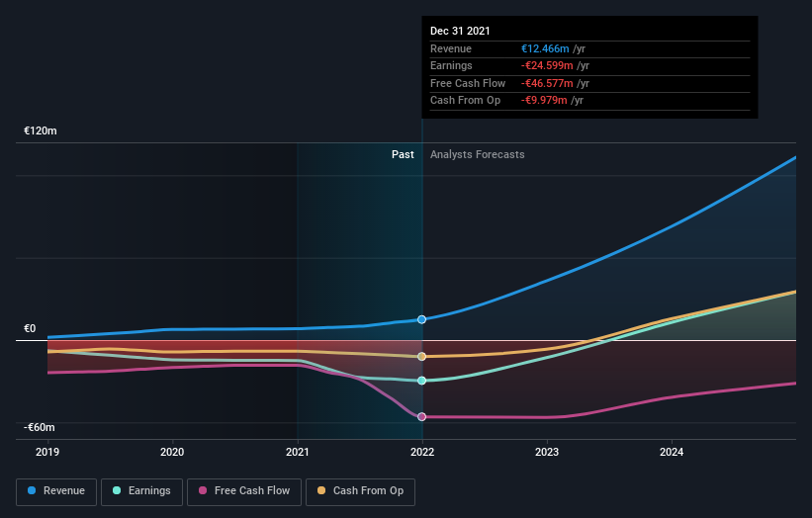This screenshot has width=812, height=518.
Task: Click the 'Analysts Forecasts' label
Action: [x=478, y=154]
